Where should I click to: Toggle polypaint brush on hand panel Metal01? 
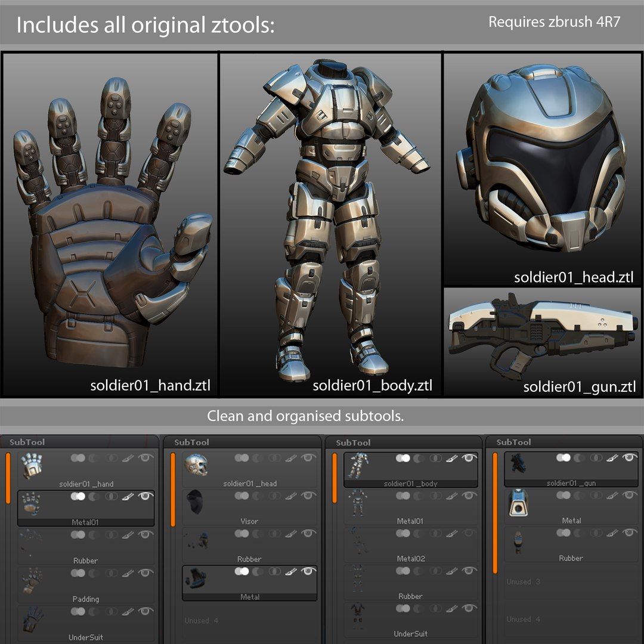click(128, 496)
